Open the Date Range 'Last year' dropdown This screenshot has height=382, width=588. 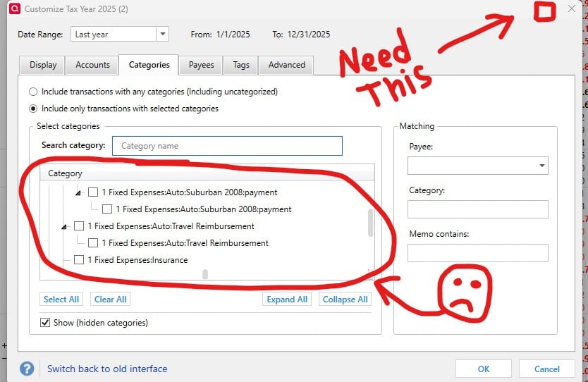pyautogui.click(x=162, y=34)
